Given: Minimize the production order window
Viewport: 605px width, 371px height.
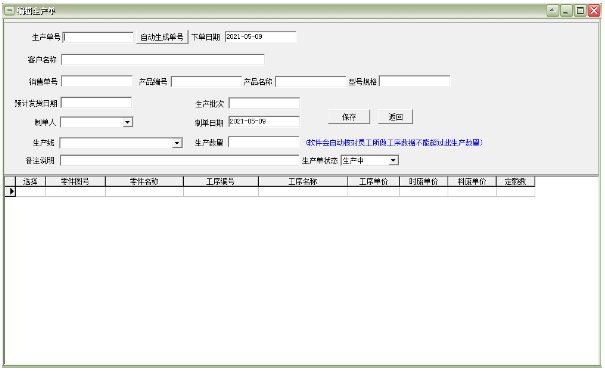Looking at the screenshot, I should pos(566,11).
